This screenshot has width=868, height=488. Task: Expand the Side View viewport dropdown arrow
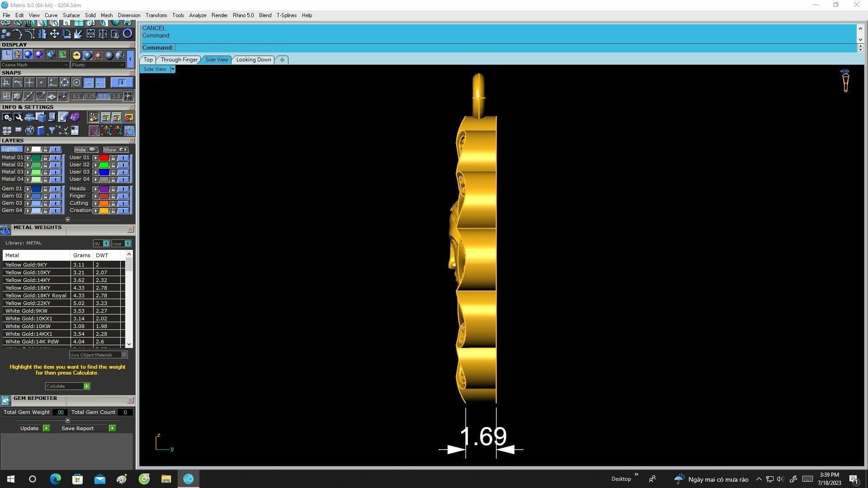click(172, 69)
